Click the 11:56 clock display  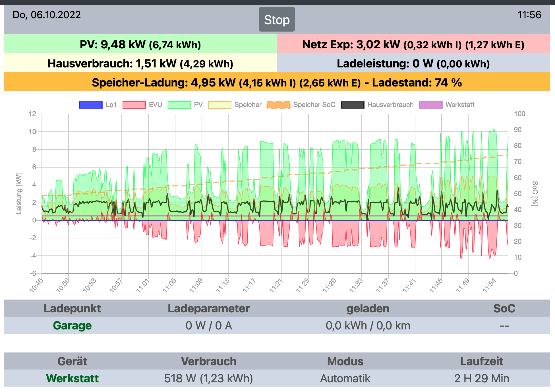point(529,15)
